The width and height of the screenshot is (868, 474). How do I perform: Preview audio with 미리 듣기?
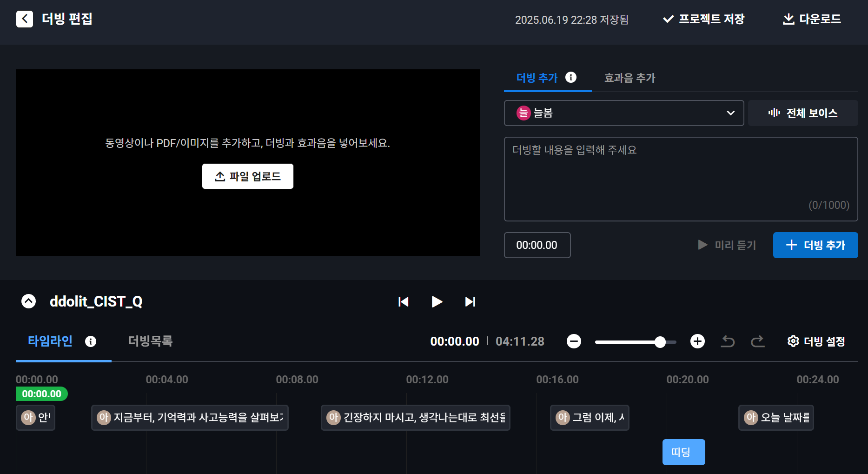pos(727,245)
